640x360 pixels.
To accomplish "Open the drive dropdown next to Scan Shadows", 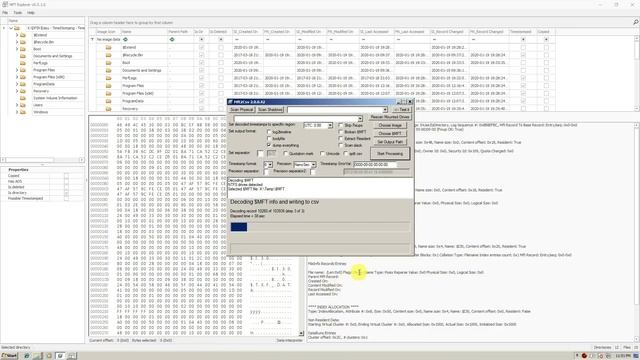I will coord(384,110).
